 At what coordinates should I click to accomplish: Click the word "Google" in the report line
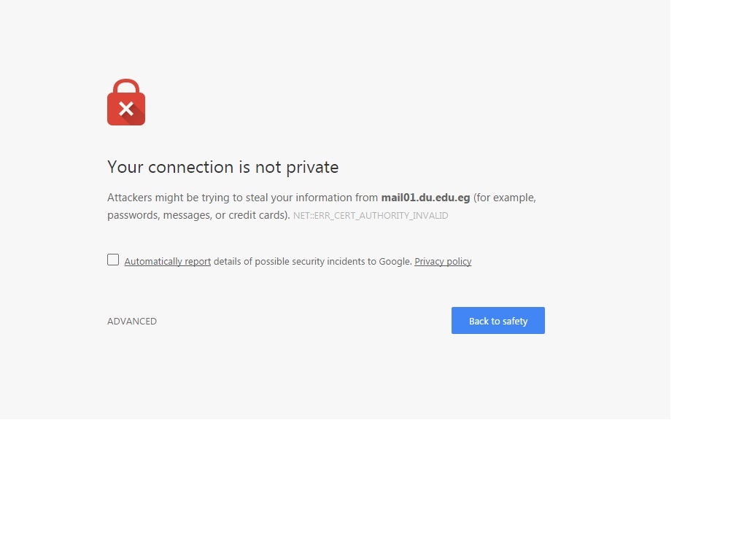(x=395, y=262)
